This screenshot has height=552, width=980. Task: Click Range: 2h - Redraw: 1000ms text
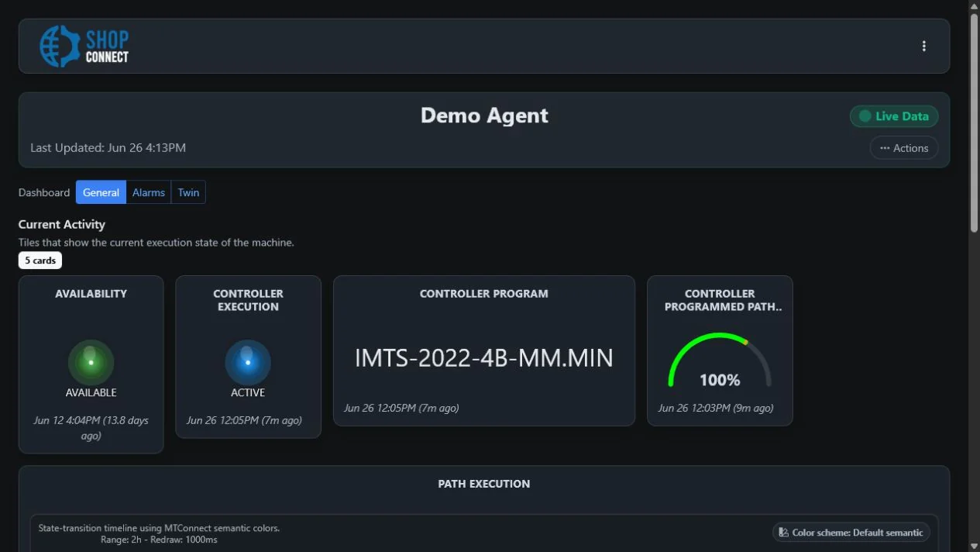(159, 540)
